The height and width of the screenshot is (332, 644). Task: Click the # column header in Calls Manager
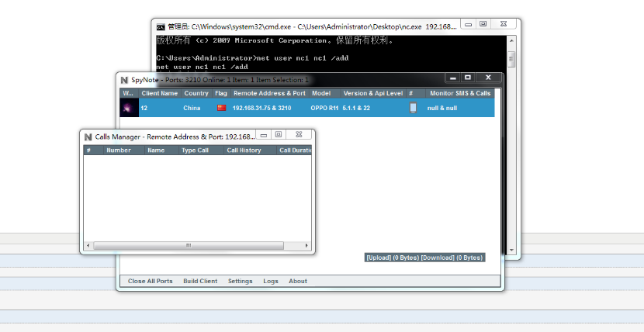(93, 150)
